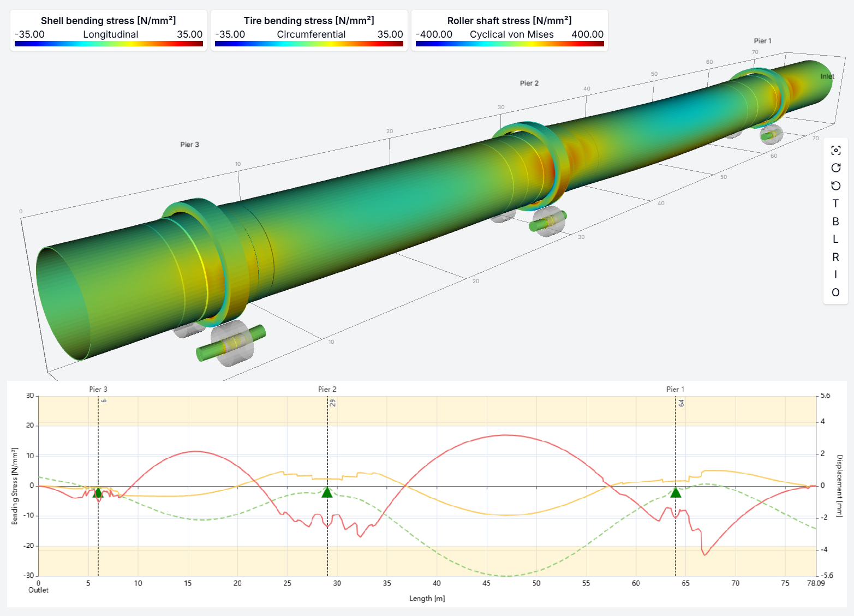Switch to top view with T
The width and height of the screenshot is (854, 616).
835,204
